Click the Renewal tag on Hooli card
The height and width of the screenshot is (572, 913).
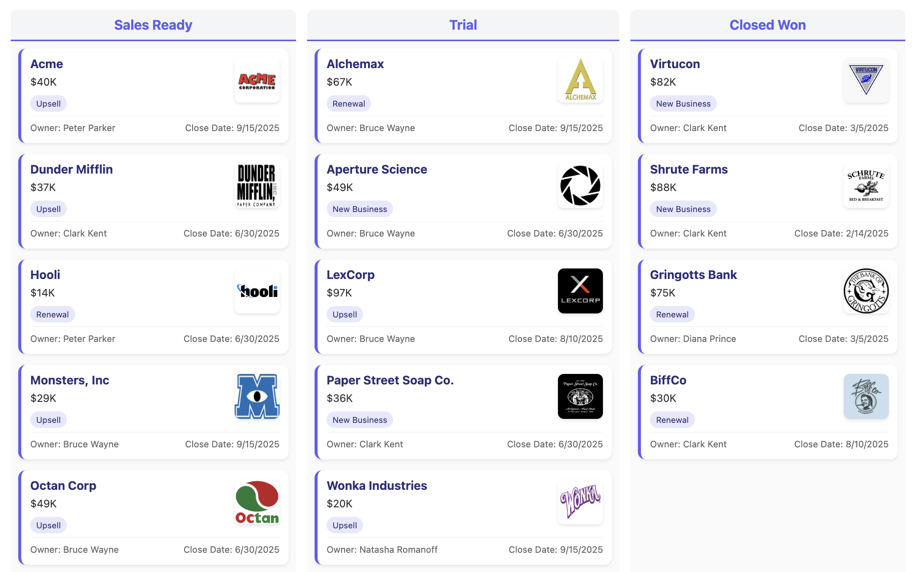(52, 315)
